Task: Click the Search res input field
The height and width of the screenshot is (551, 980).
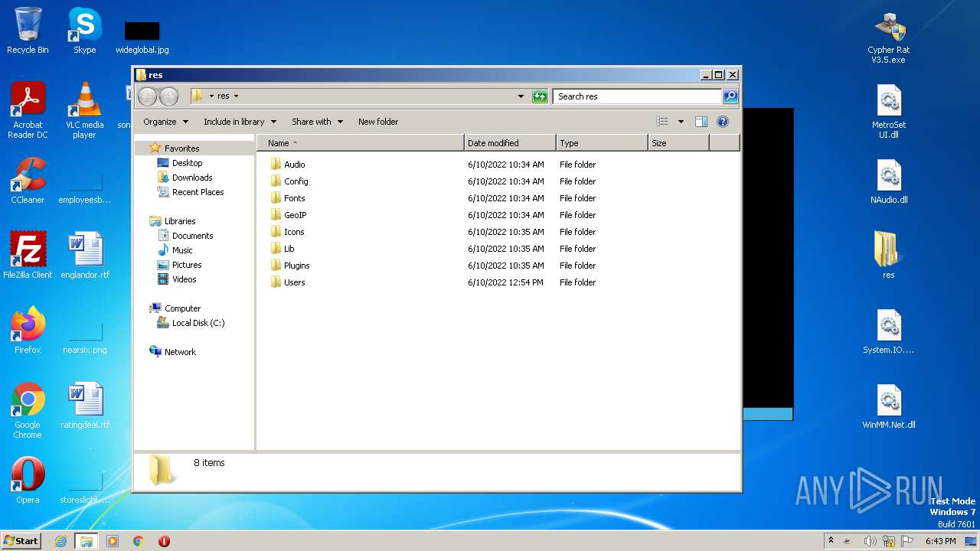Action: pyautogui.click(x=637, y=96)
